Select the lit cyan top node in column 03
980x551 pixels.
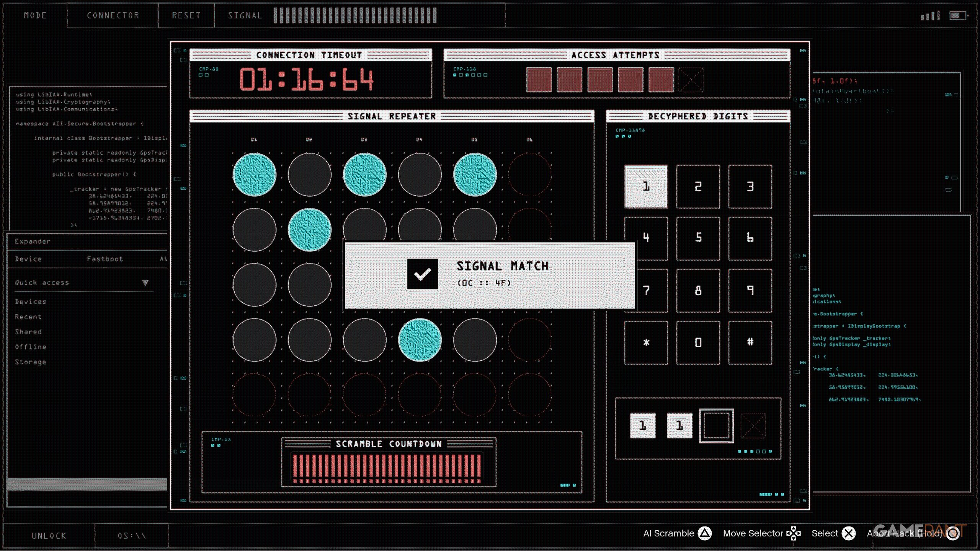tap(364, 174)
